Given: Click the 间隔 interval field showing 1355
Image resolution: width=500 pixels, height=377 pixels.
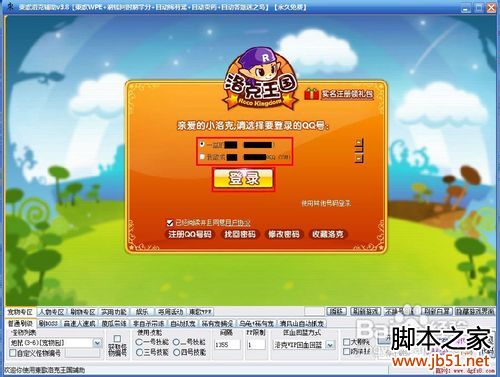Looking at the screenshot, I should (x=227, y=345).
